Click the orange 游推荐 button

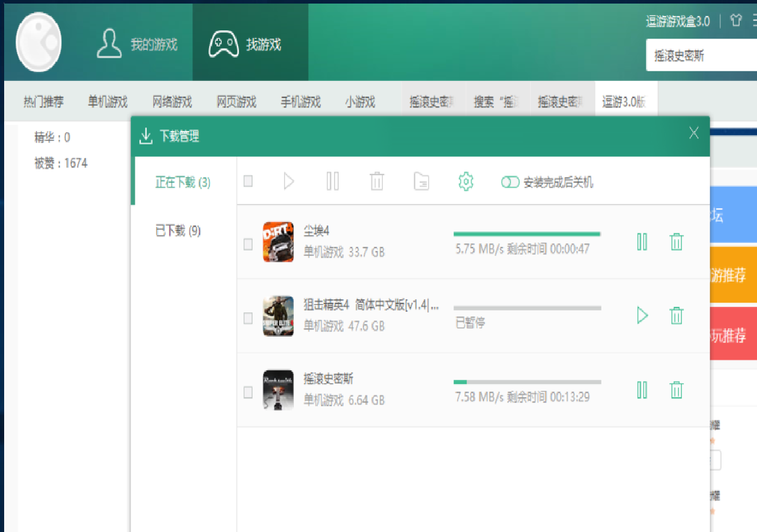pos(733,274)
